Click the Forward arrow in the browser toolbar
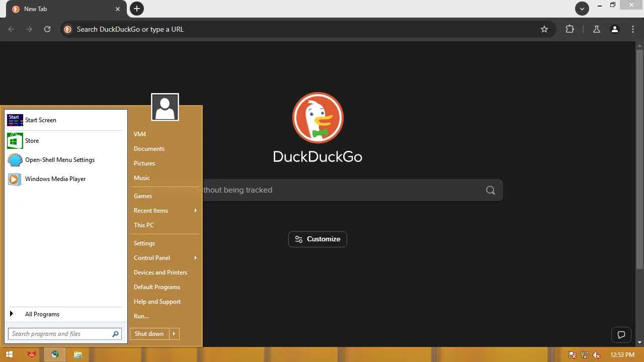The image size is (644, 362). [29, 29]
